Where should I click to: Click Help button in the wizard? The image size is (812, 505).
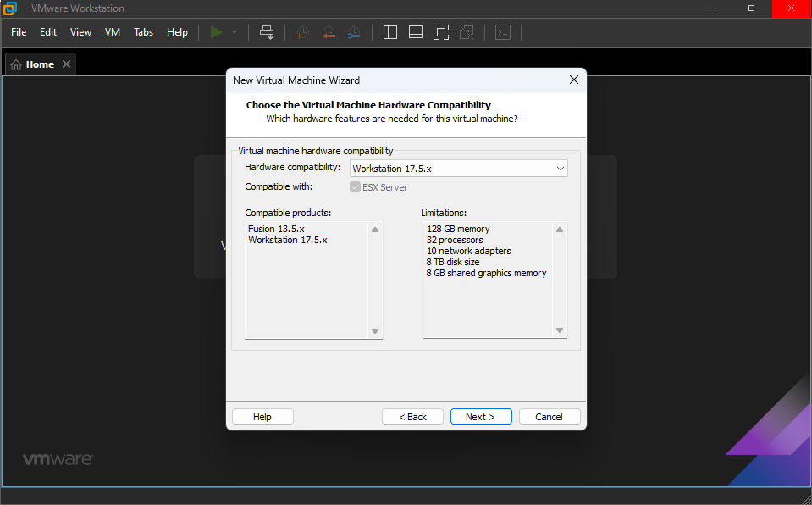tap(262, 417)
